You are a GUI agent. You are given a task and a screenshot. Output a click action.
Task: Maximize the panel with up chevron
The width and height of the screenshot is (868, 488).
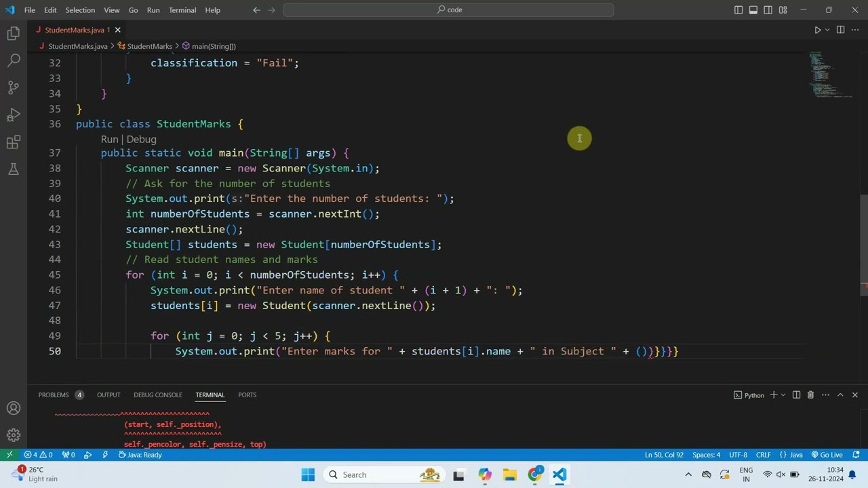840,394
